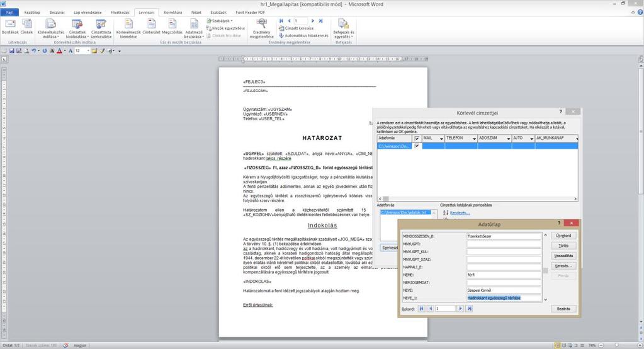Go to last record in ribbon preview

(321, 21)
